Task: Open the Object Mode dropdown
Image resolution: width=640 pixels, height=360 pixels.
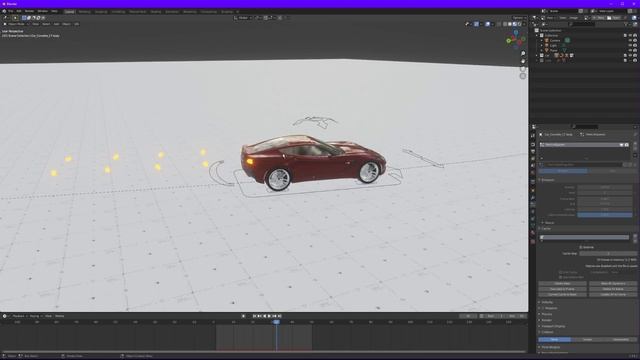Action: pos(16,24)
